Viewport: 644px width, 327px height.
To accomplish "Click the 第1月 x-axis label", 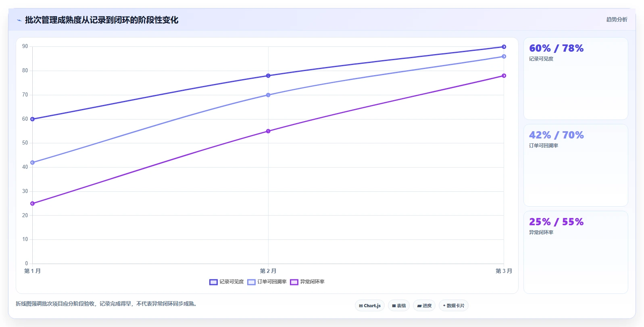I will coord(33,271).
